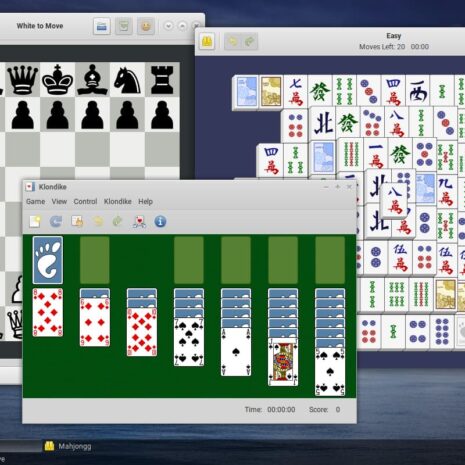Redo the move in Mahjongg header
The width and height of the screenshot is (465, 465).
(250, 42)
